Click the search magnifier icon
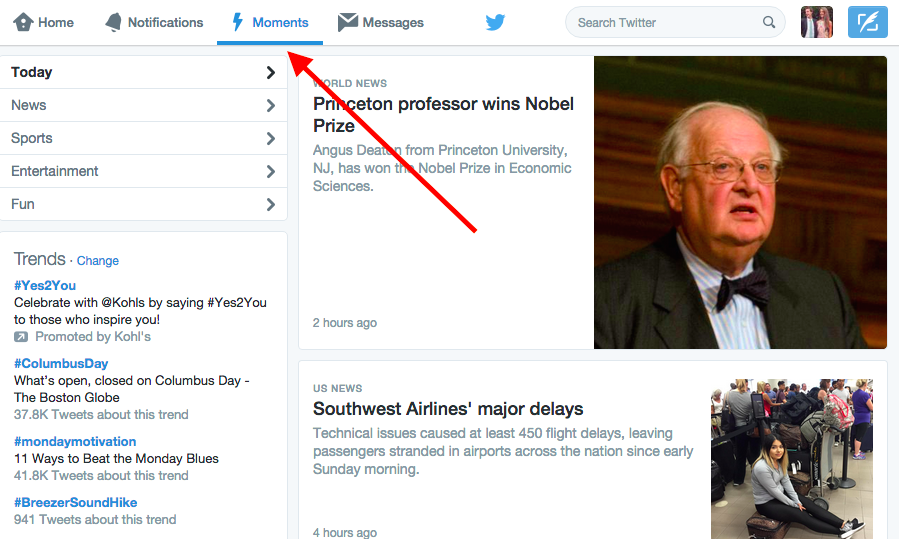 (769, 22)
